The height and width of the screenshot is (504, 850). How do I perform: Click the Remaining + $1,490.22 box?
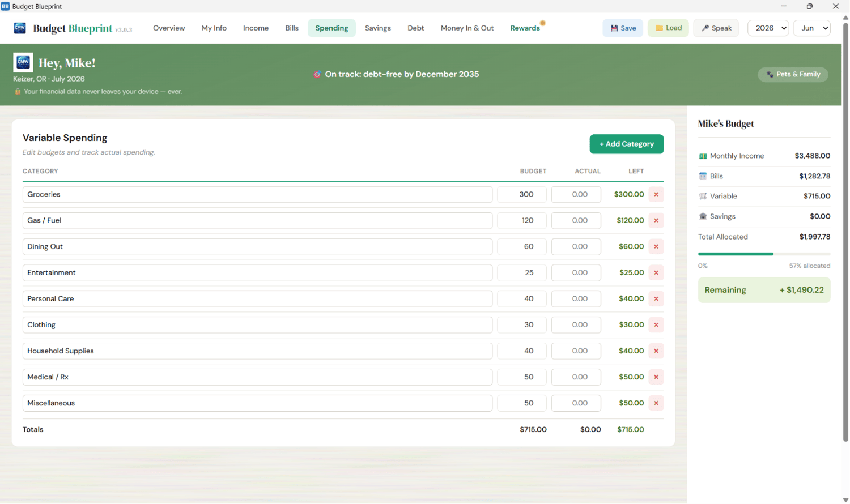pyautogui.click(x=764, y=289)
